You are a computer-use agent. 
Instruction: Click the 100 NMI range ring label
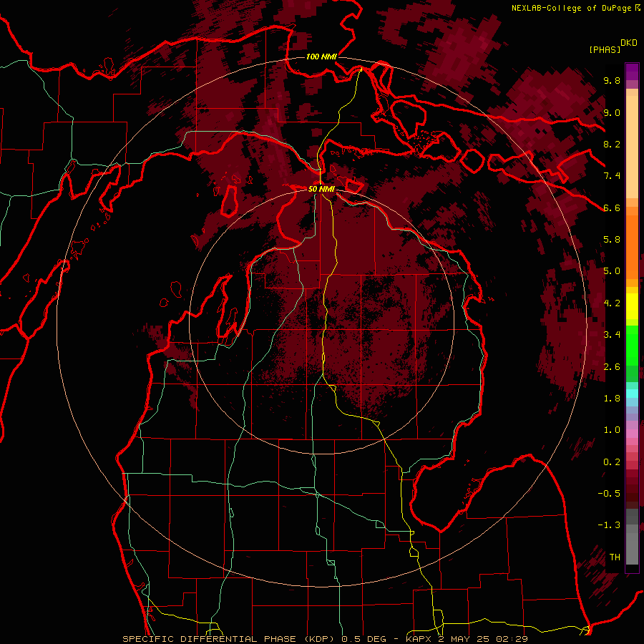[321, 57]
